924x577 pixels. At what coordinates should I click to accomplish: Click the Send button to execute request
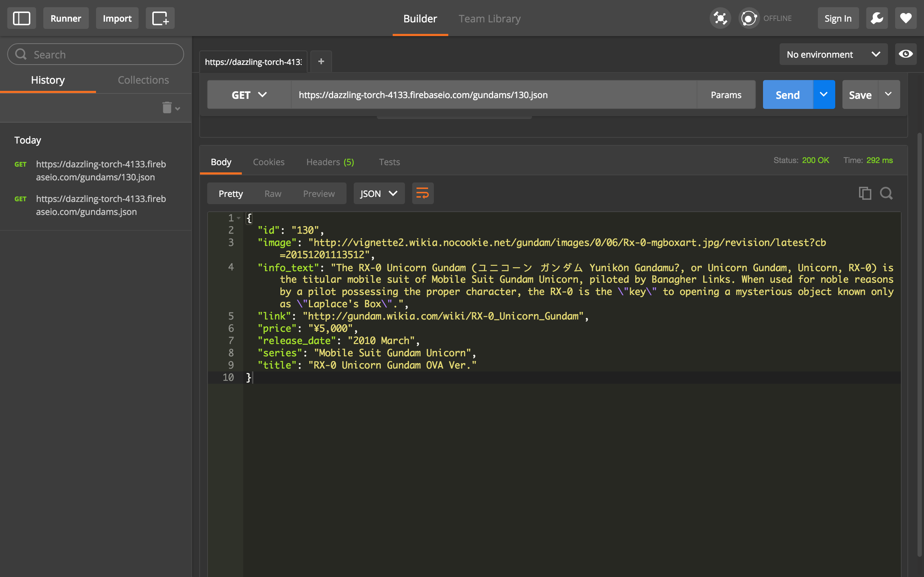[788, 94]
